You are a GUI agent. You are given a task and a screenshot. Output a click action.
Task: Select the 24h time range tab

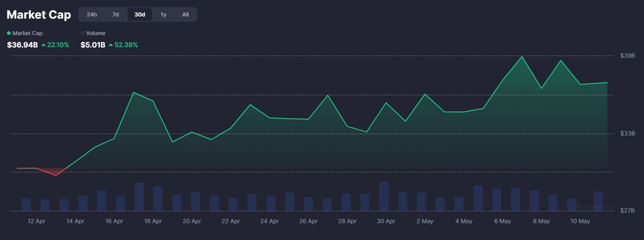[92, 15]
